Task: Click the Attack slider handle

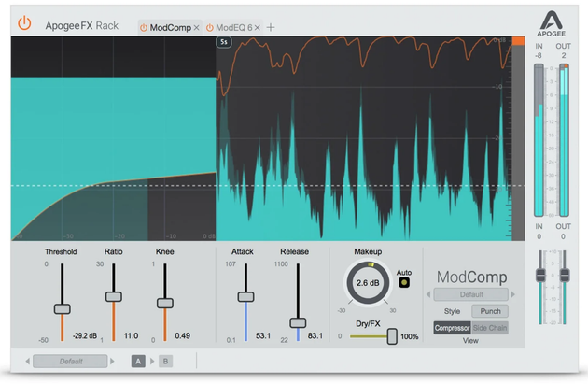Action: coord(245,297)
